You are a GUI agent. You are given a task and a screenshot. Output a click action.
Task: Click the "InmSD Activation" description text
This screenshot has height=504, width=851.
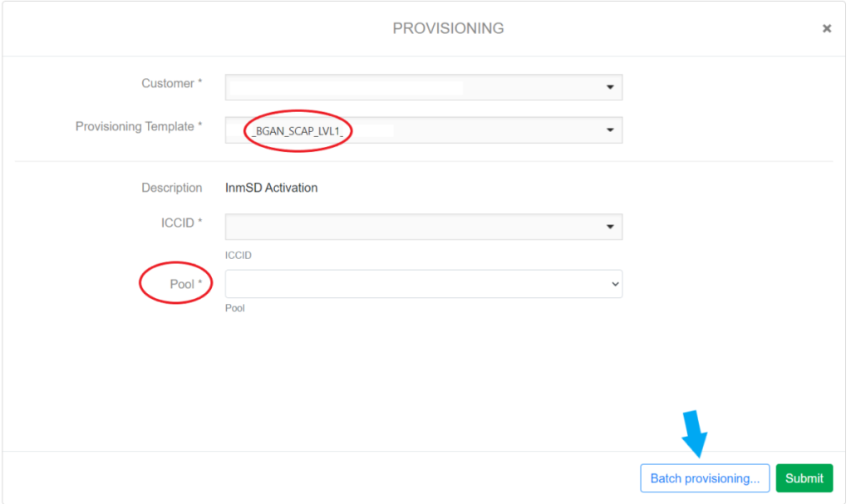click(x=272, y=188)
